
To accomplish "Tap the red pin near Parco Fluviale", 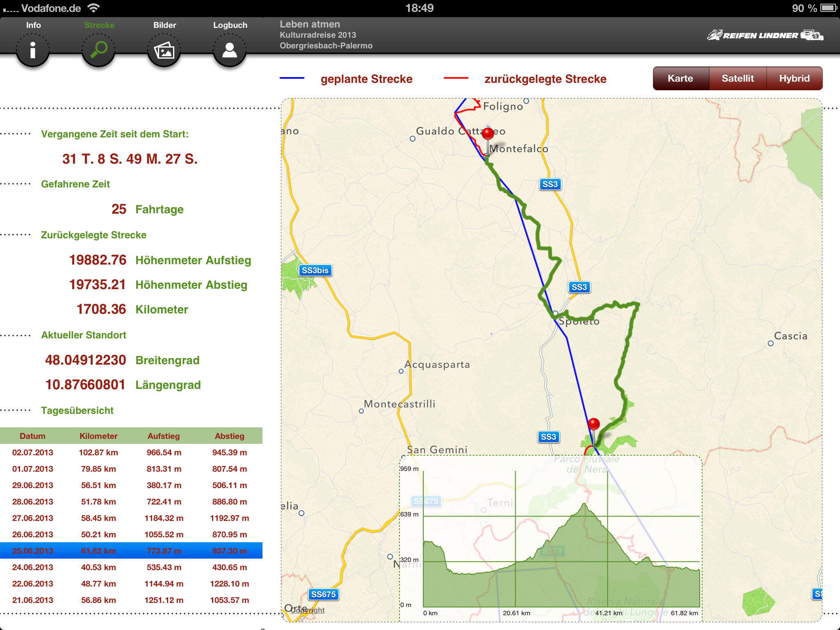I will [x=593, y=424].
